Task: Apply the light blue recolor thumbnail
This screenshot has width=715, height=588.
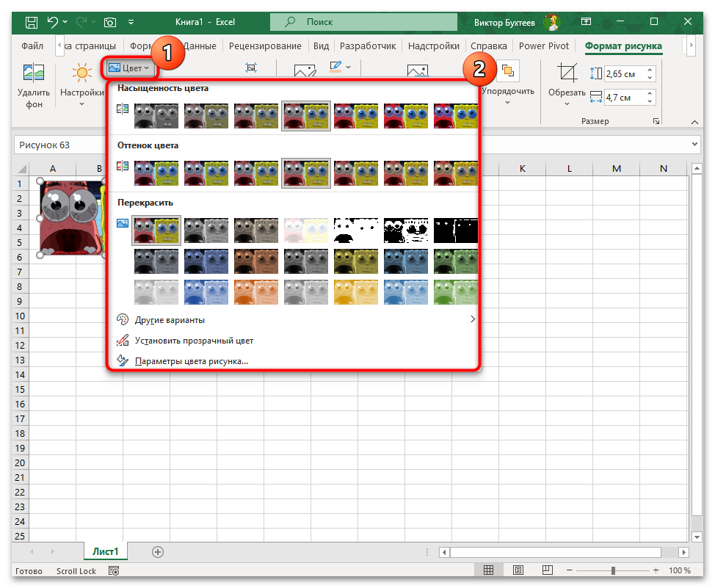Action: [405, 292]
